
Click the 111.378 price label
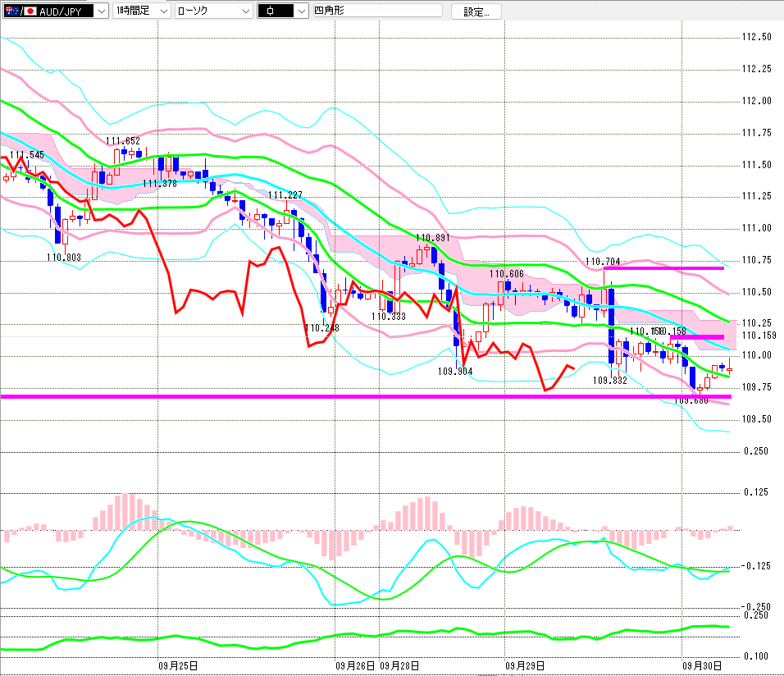click(160, 184)
